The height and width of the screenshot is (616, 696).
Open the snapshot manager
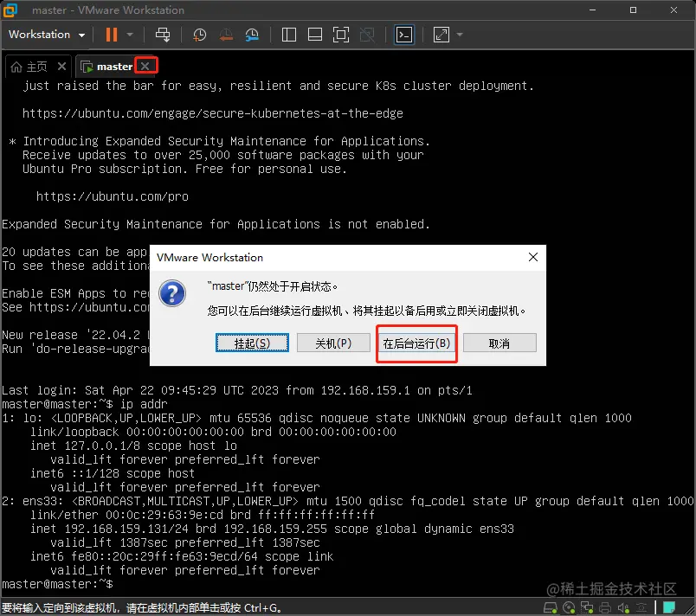coord(252,35)
